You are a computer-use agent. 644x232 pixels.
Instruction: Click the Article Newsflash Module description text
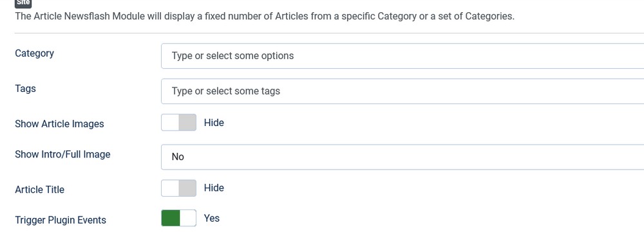[x=265, y=17]
